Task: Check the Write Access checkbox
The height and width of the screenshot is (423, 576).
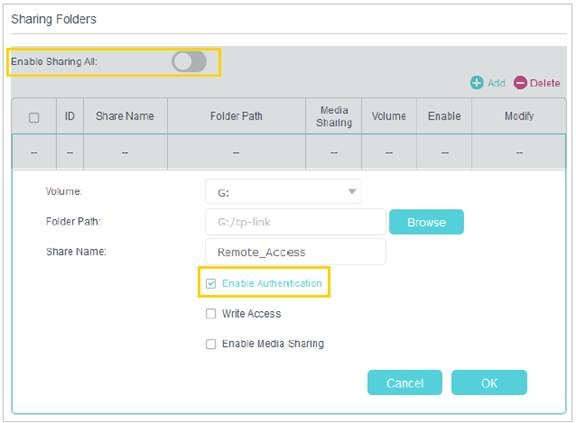Action: click(211, 314)
